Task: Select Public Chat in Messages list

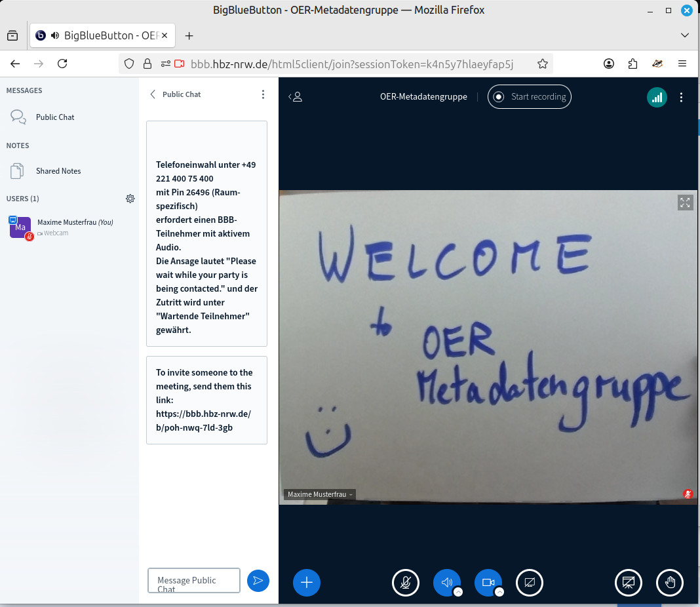Action: 55,117
